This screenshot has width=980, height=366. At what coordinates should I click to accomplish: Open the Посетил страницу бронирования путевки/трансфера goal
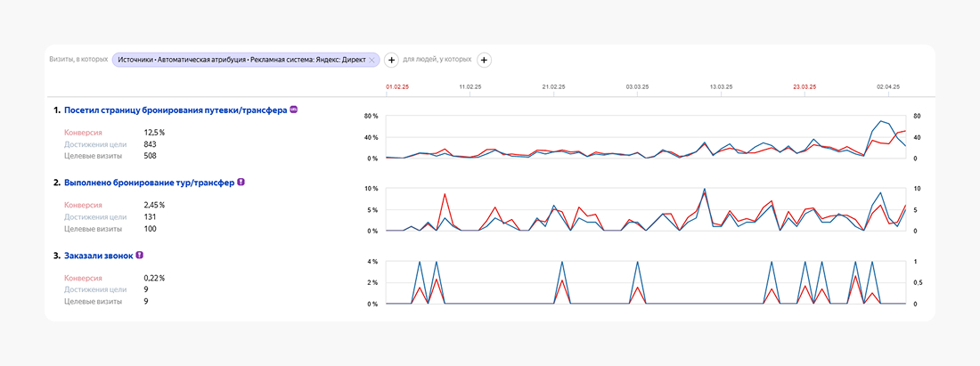point(176,110)
